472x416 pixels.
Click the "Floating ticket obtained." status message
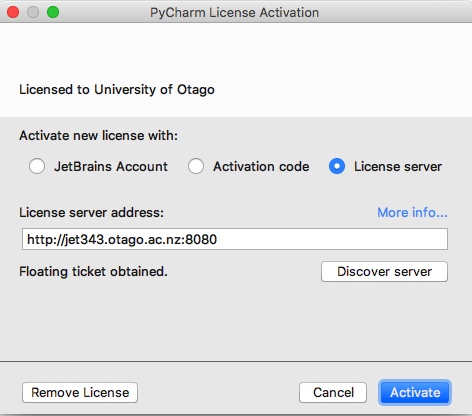pyautogui.click(x=93, y=271)
